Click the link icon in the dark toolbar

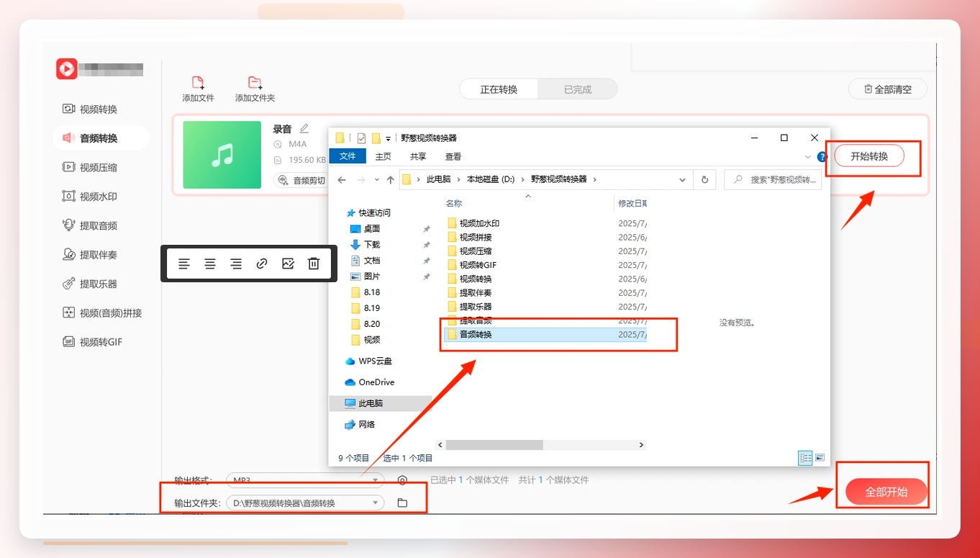pyautogui.click(x=262, y=264)
